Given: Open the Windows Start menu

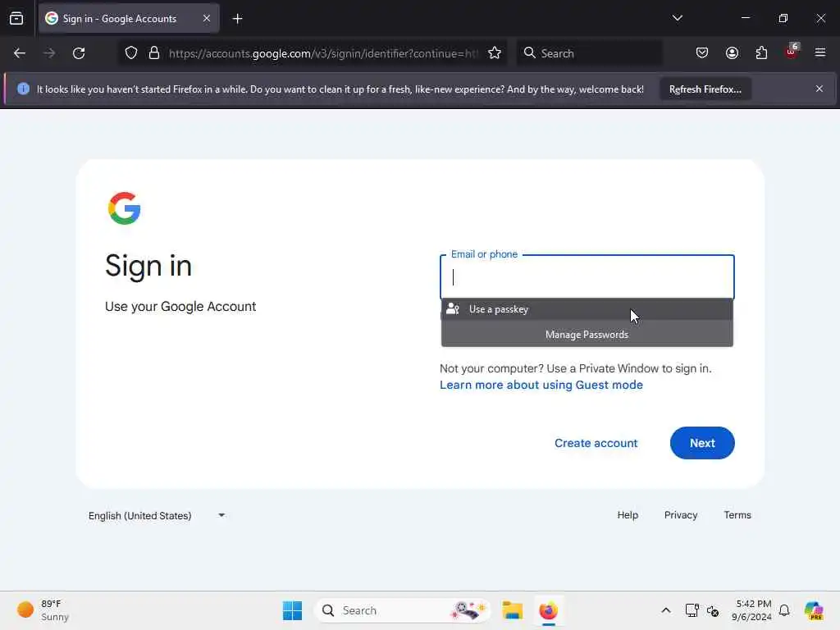Looking at the screenshot, I should click(293, 610).
